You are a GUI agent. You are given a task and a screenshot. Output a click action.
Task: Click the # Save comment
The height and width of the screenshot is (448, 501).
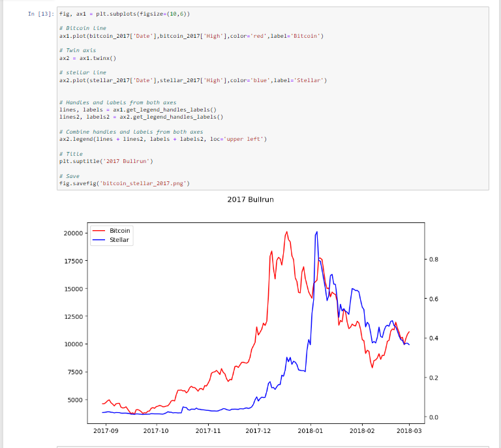69,176
